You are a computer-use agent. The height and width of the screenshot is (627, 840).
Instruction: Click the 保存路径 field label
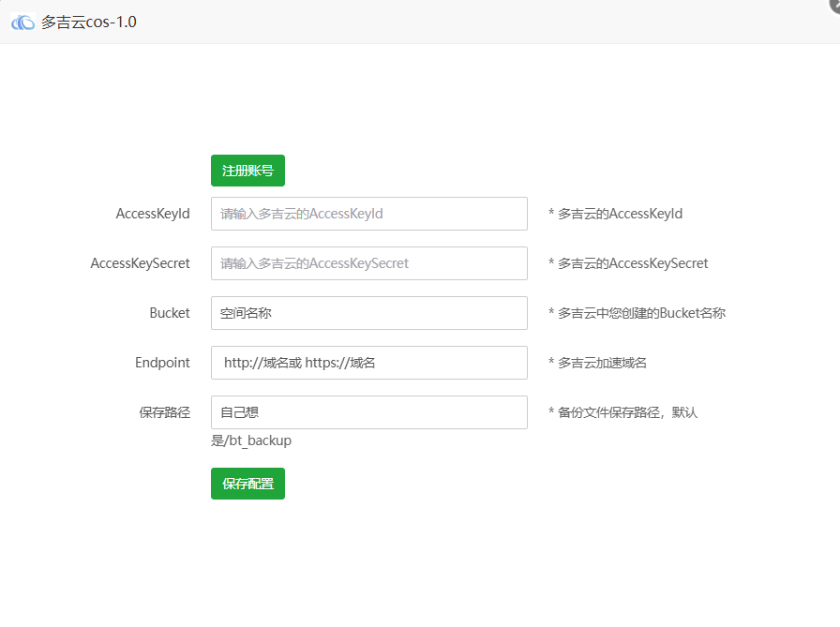165,412
